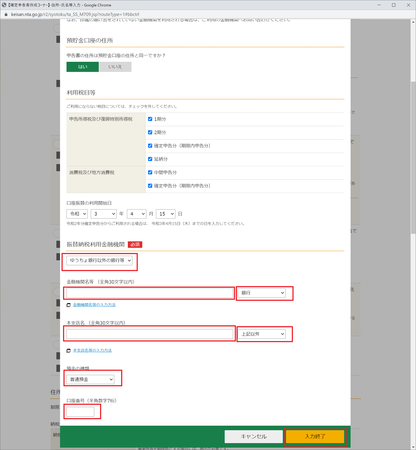Click the Chrome icon in title bar
Viewport: 416px width, 450px height.
[x=4, y=5]
